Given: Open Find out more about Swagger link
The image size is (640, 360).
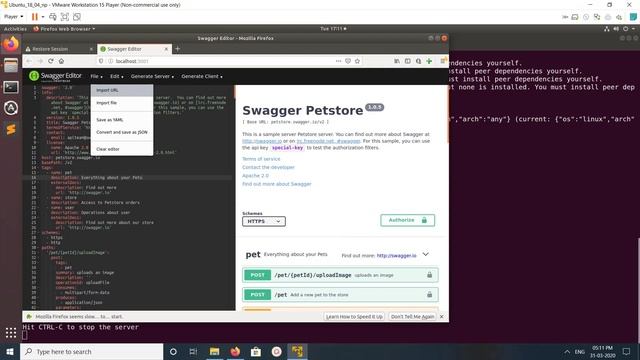Looking at the screenshot, I should 277,184.
